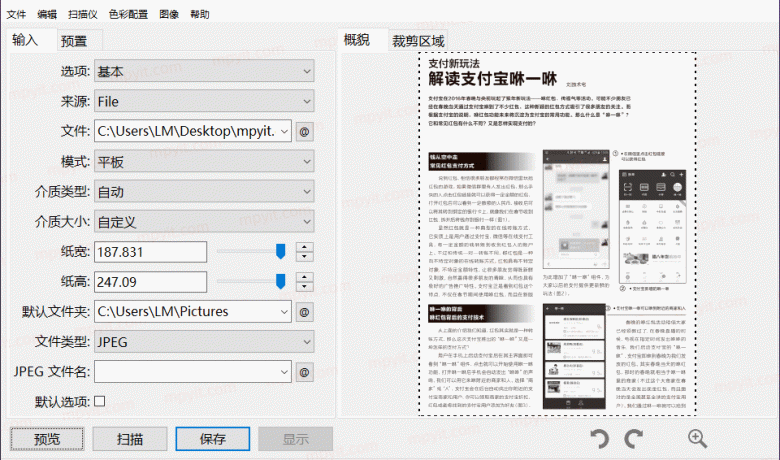
Task: Click the 预览 button
Action: click(x=47, y=439)
